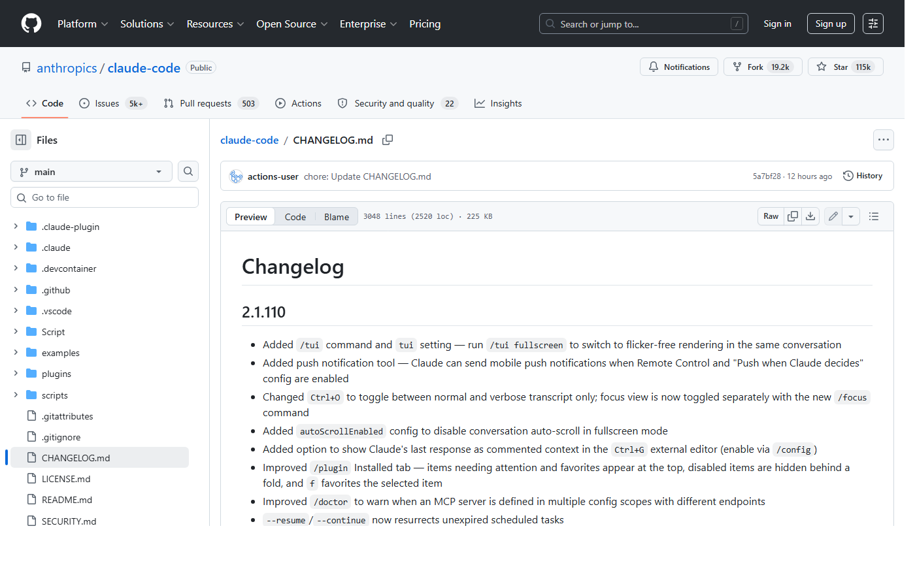This screenshot has width=915, height=588.
Task: Open the Enterprise navigation menu
Action: coord(368,24)
